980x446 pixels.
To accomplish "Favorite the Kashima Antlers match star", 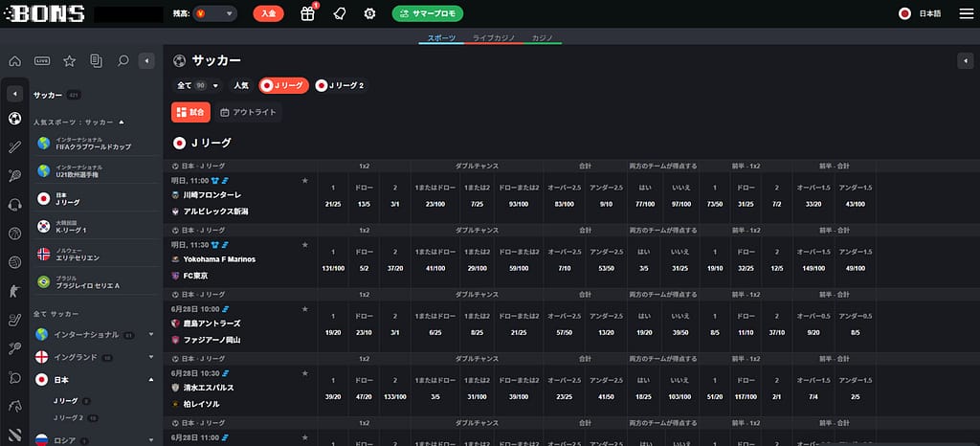I will click(305, 308).
